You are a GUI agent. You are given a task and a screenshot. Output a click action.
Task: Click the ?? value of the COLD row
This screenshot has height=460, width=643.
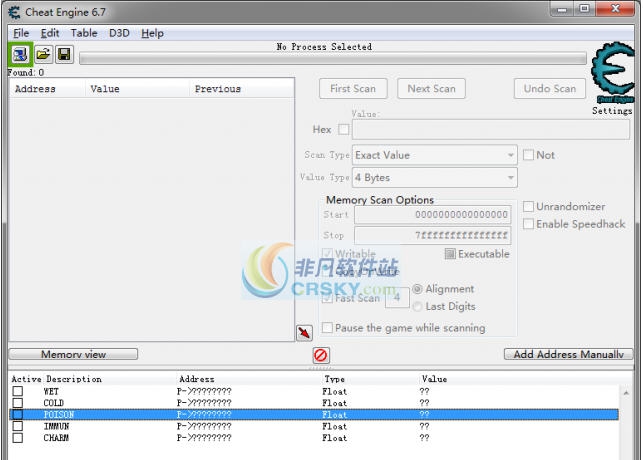tap(424, 403)
